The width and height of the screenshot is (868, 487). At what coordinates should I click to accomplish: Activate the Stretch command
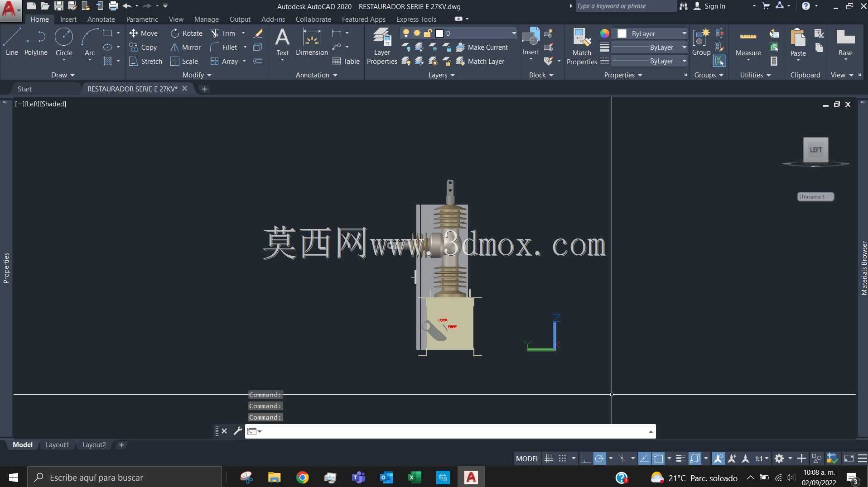(145, 61)
